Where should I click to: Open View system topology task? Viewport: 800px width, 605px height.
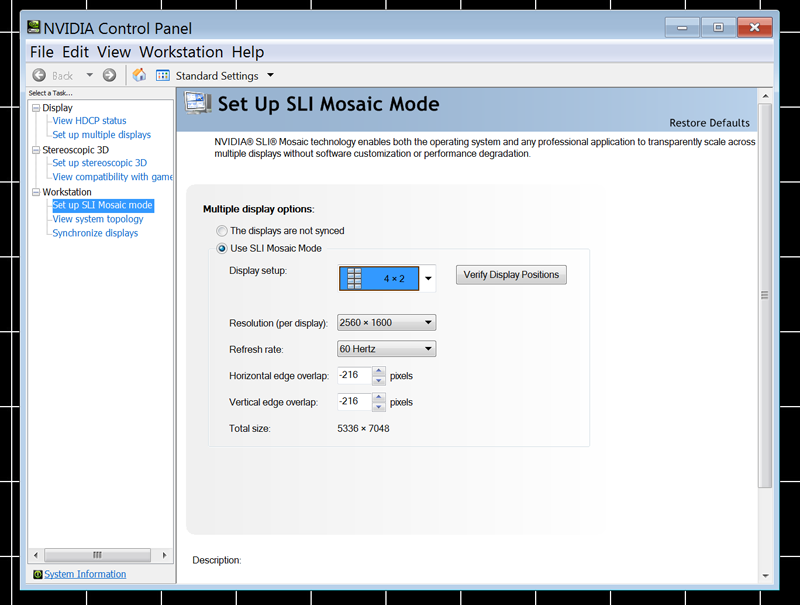(x=98, y=219)
